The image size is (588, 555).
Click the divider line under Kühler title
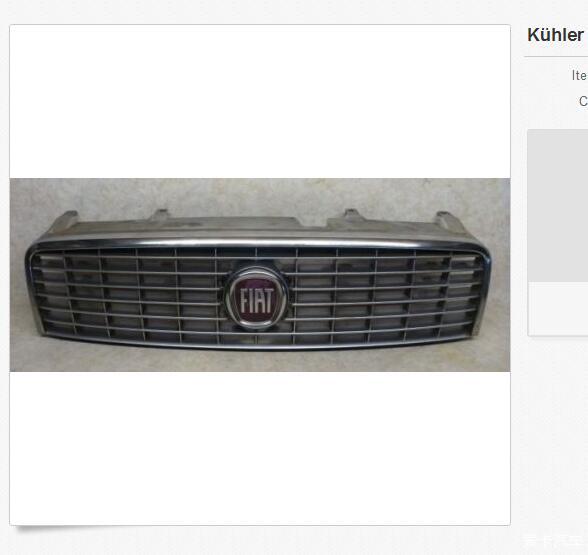556,57
